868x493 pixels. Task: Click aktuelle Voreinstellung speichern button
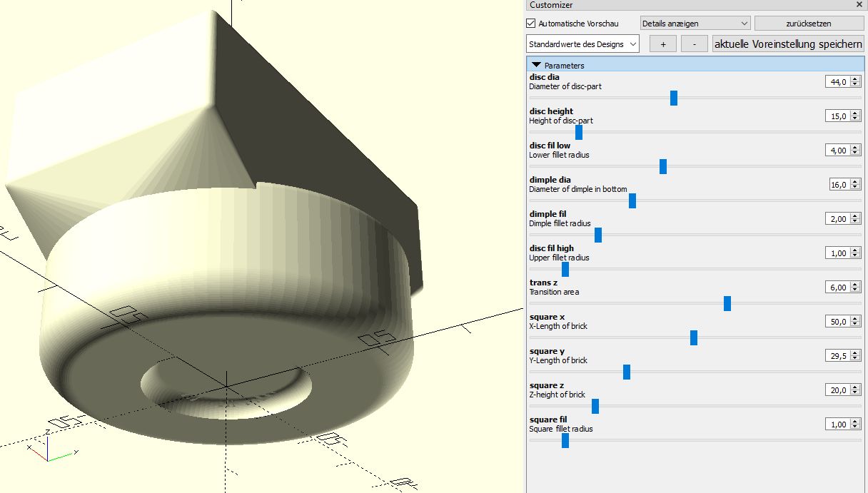pos(788,44)
